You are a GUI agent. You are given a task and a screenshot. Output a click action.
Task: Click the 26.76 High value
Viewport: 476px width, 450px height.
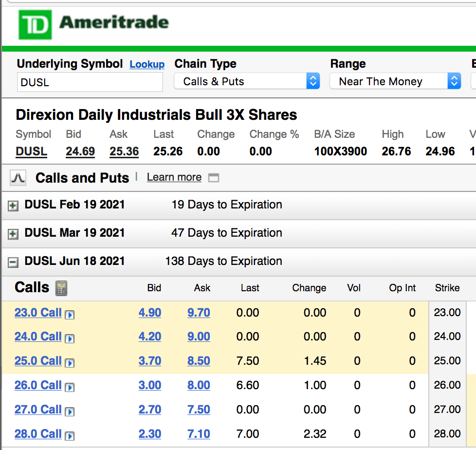coord(397,151)
